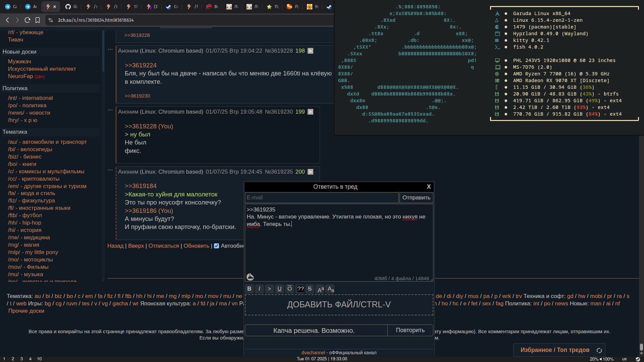Apply underline formatting to text

click(279, 289)
